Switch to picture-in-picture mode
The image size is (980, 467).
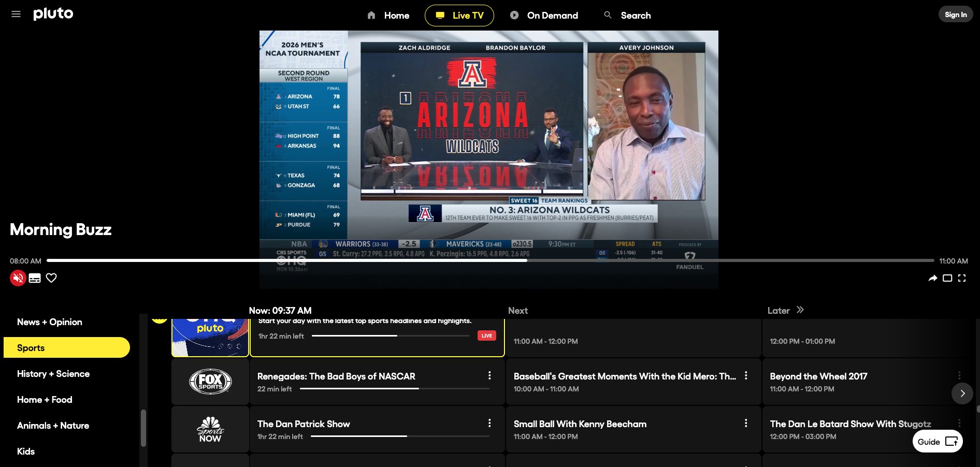pos(947,278)
